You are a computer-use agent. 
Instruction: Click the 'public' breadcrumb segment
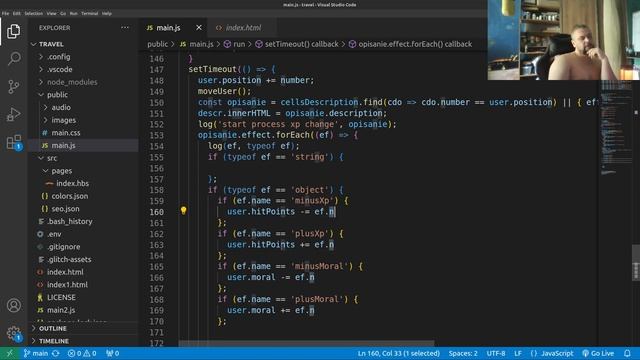(x=158, y=44)
